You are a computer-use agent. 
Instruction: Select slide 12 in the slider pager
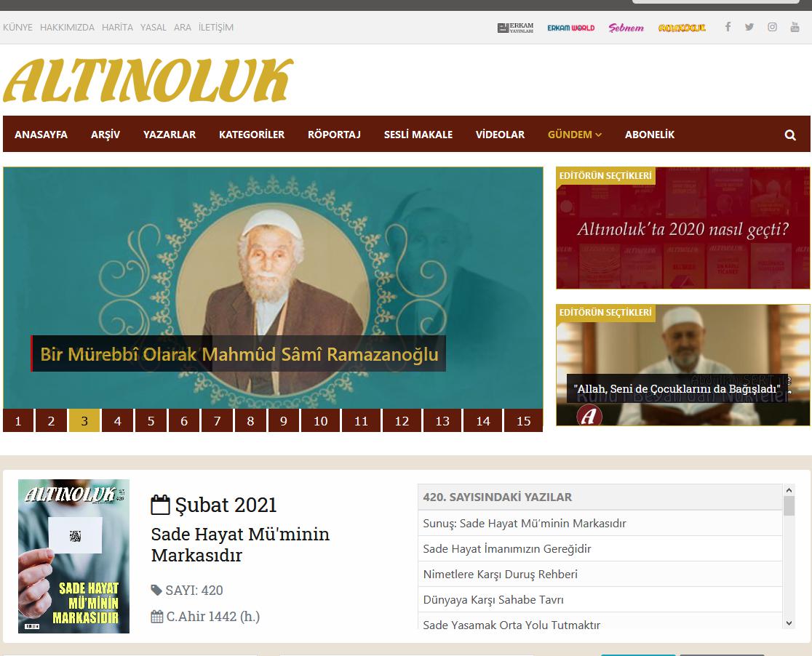402,421
